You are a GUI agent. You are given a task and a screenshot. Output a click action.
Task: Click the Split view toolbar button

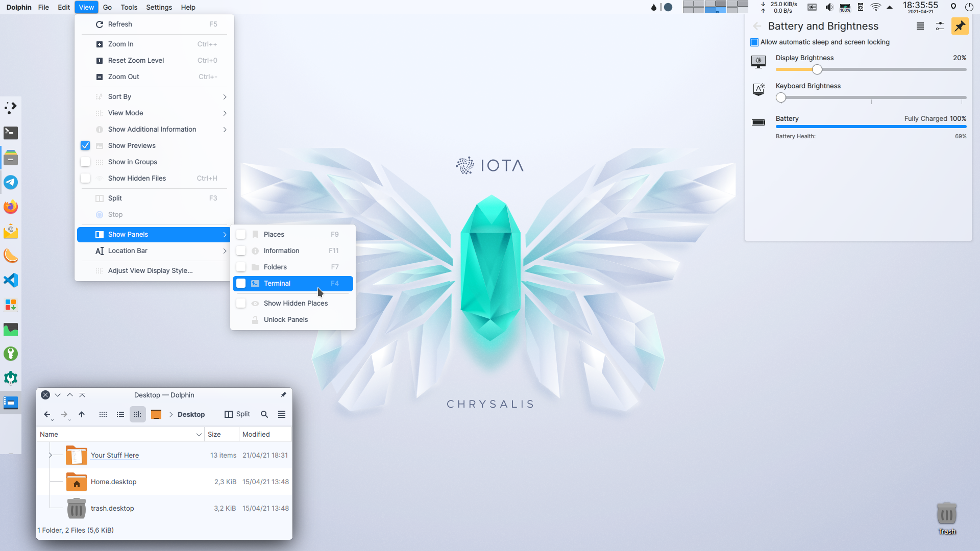pyautogui.click(x=237, y=414)
